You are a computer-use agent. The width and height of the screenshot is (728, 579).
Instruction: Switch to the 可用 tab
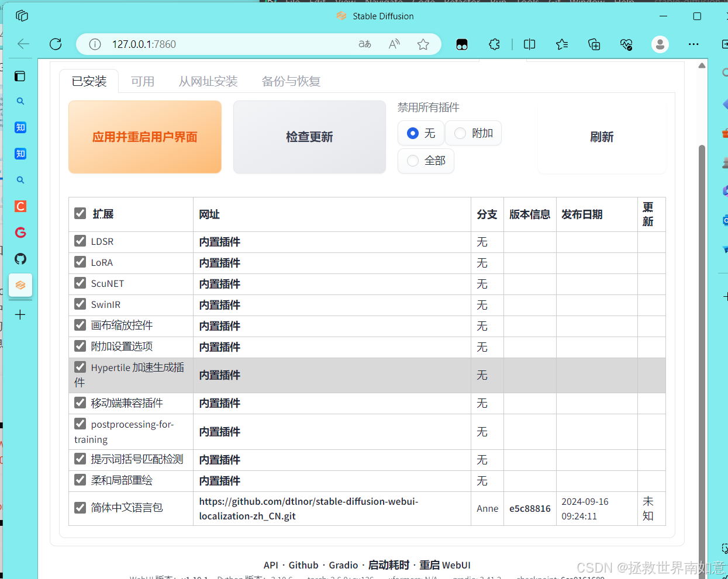pos(143,81)
